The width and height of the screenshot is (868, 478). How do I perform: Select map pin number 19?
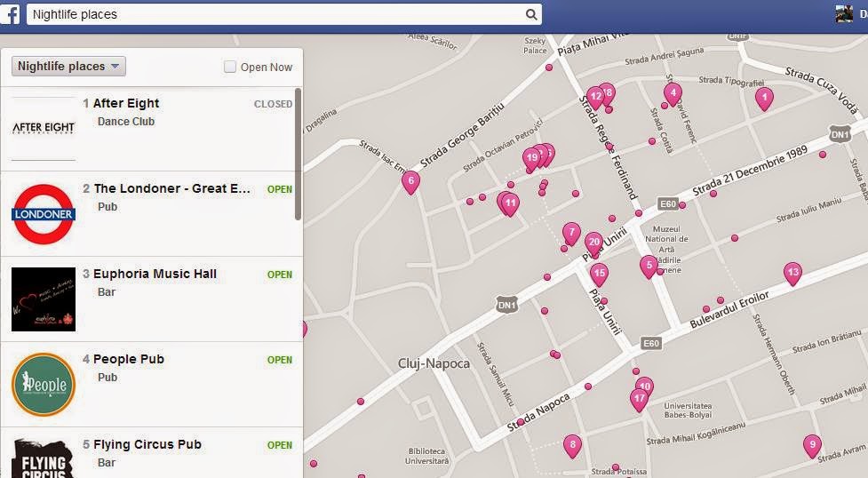(530, 159)
